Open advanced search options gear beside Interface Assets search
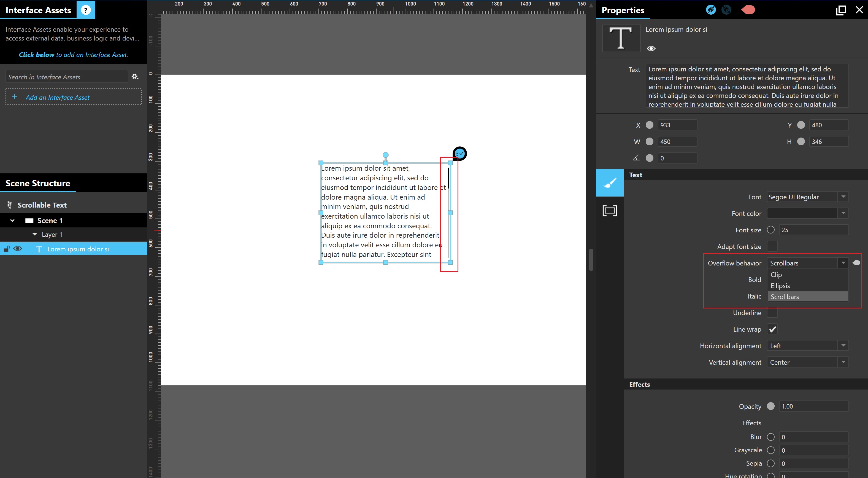The width and height of the screenshot is (868, 478). pos(135,77)
